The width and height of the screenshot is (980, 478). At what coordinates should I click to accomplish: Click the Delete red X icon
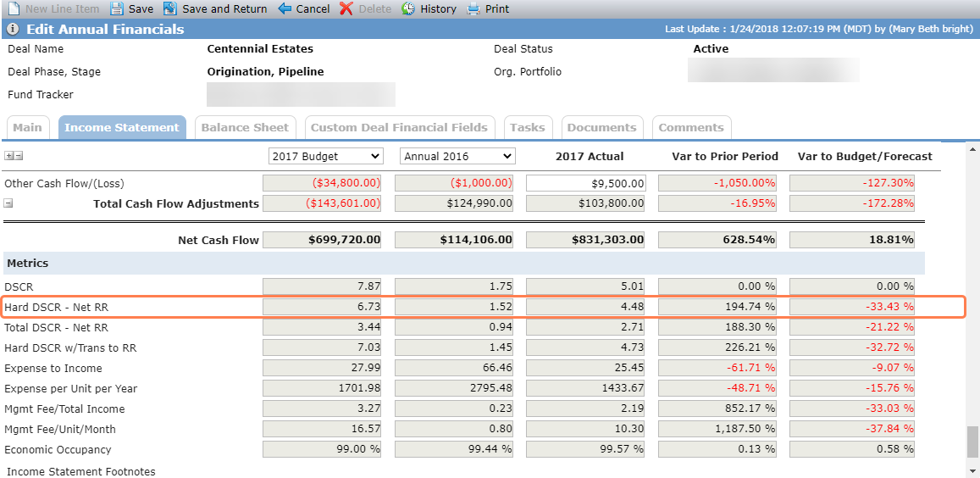[x=346, y=8]
